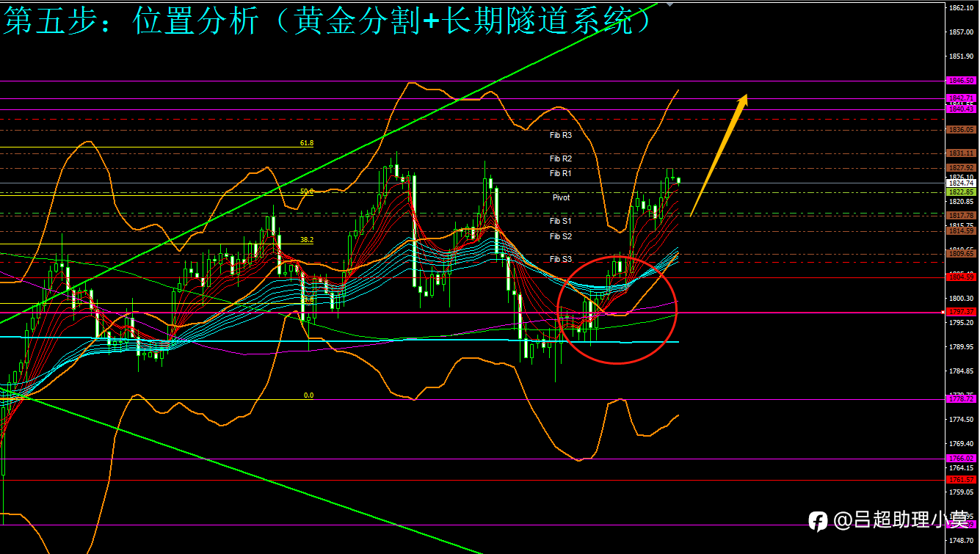The image size is (980, 554).
Task: Select the 61.8 Fibonacci retracement label
Action: tap(307, 143)
